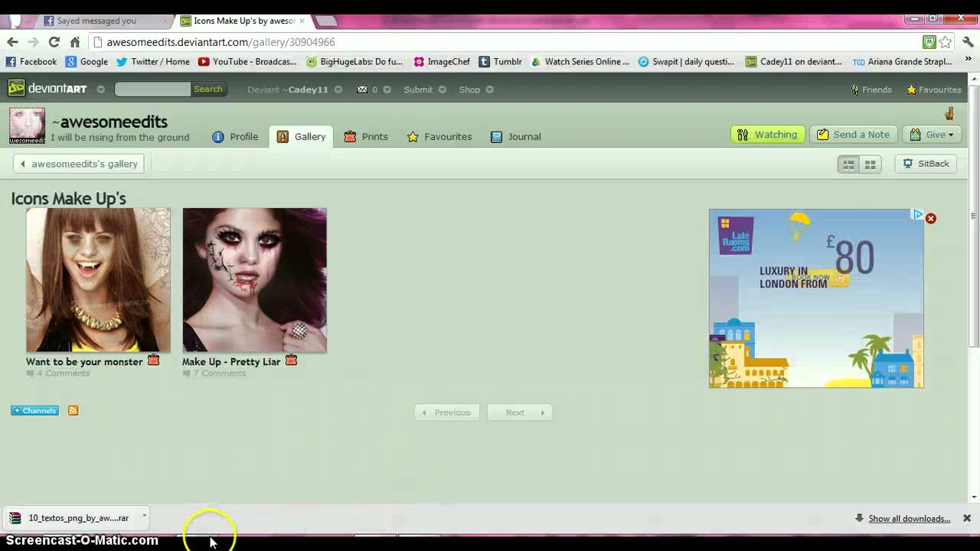The height and width of the screenshot is (551, 980).
Task: Bookmark this page with the star icon
Action: (x=946, y=42)
